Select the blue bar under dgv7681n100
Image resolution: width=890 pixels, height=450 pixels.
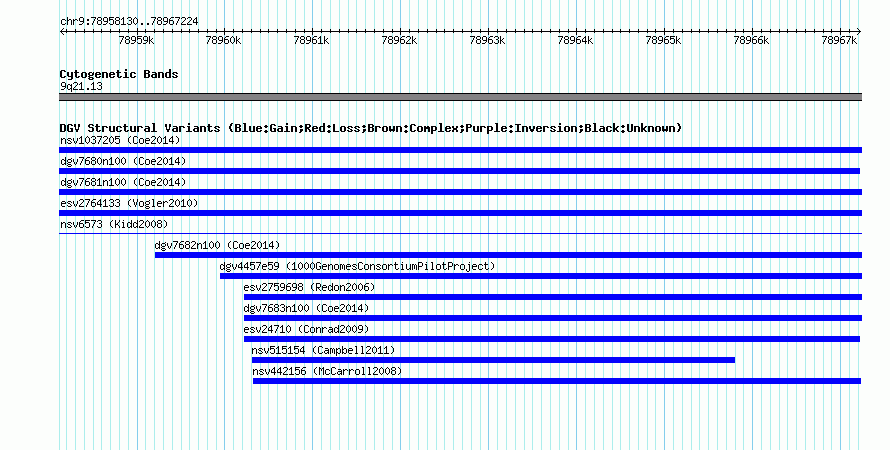tap(460, 192)
